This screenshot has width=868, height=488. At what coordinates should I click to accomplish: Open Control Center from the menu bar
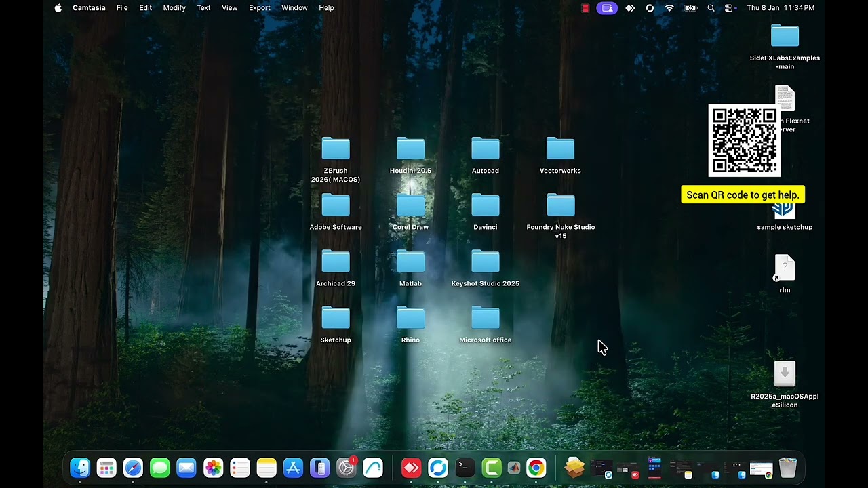(730, 8)
